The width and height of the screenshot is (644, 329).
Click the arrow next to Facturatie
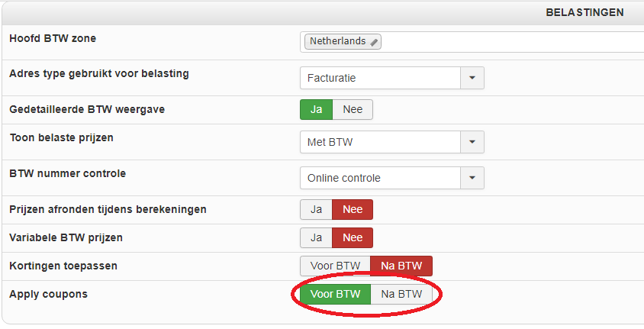[472, 78]
